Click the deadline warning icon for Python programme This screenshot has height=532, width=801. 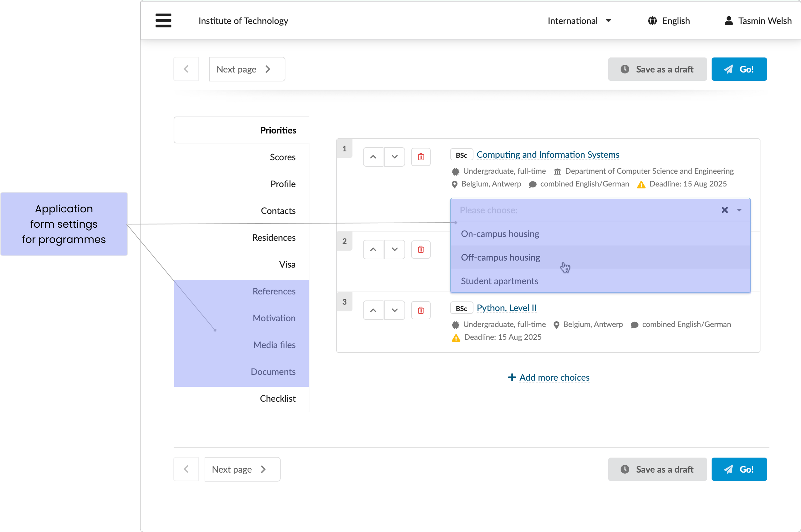[456, 338]
